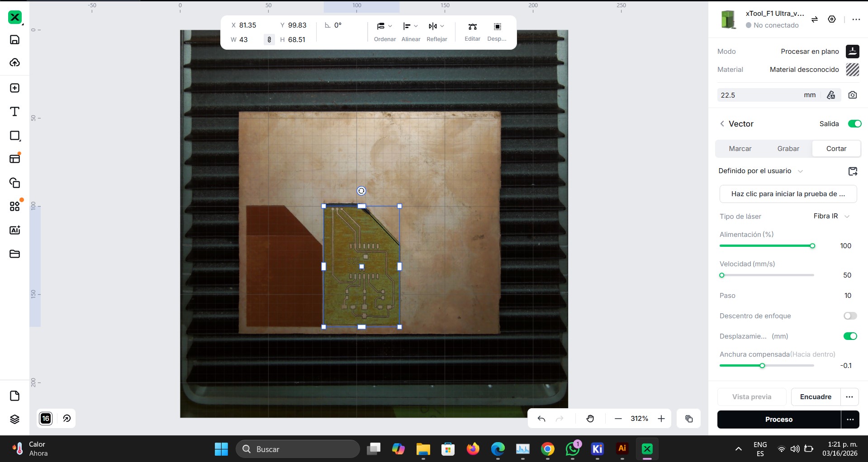Open the copy shapes tool icon

pos(15,183)
